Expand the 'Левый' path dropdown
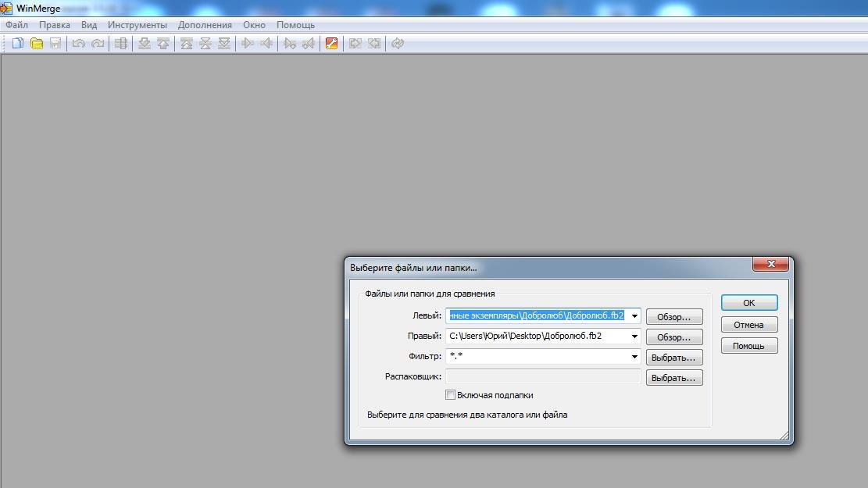This screenshot has width=868, height=488. 634,316
